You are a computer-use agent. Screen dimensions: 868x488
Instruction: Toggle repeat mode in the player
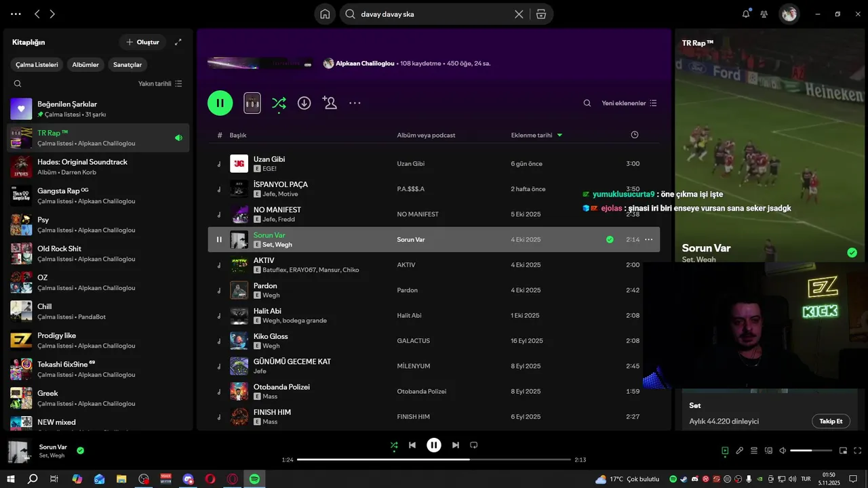click(x=474, y=445)
